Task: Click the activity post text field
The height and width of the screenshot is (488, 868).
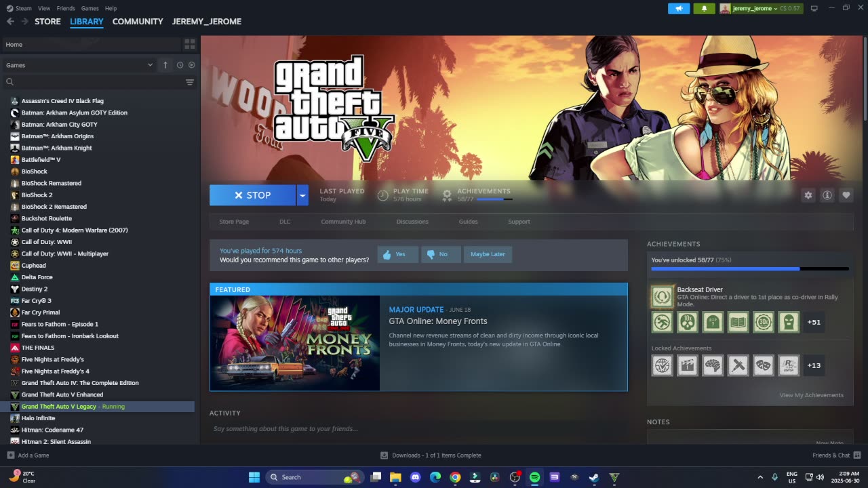Action: 418,429
